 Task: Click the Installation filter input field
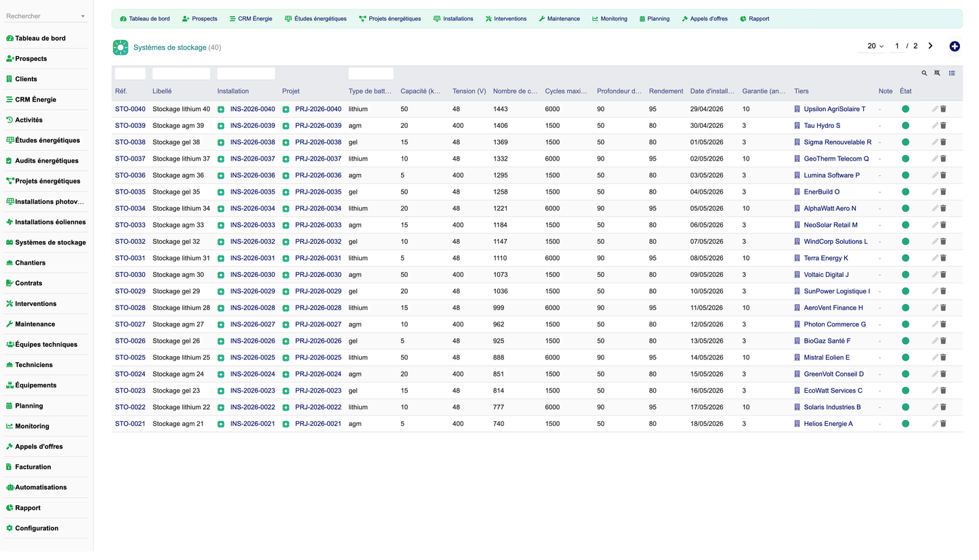click(x=246, y=74)
